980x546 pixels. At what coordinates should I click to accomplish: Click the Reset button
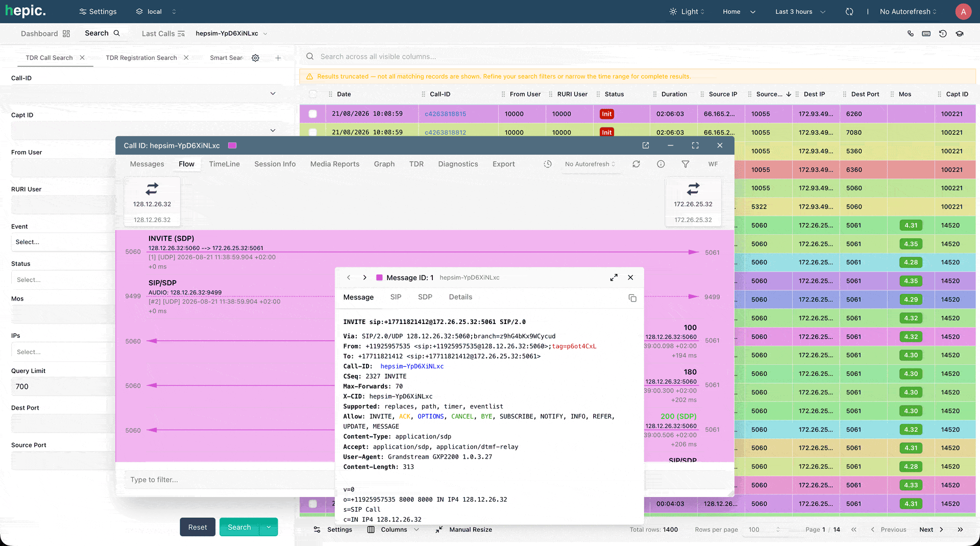tap(198, 527)
